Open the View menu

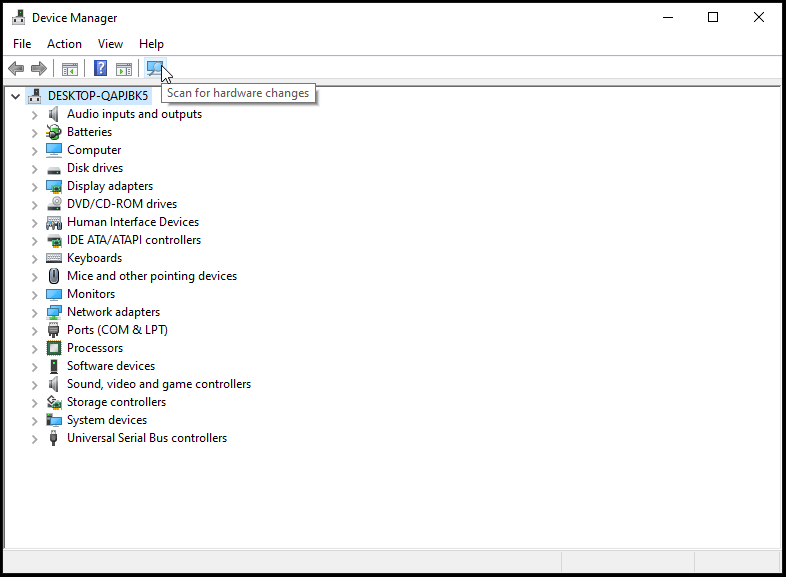[x=110, y=44]
